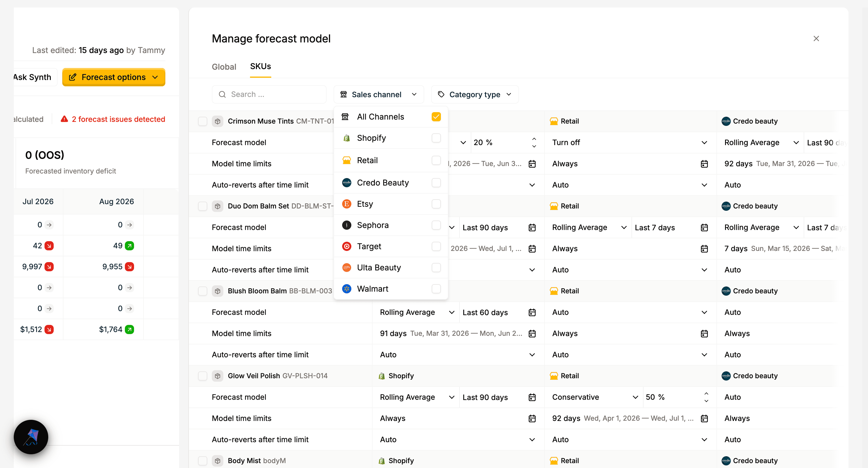This screenshot has width=868, height=468.
Task: Click the package icon next to Blush Bloom Balm
Action: click(x=218, y=291)
